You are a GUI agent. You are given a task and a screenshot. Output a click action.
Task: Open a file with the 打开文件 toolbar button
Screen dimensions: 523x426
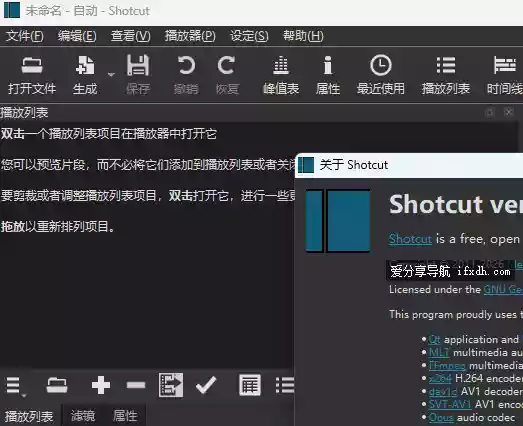[32, 75]
